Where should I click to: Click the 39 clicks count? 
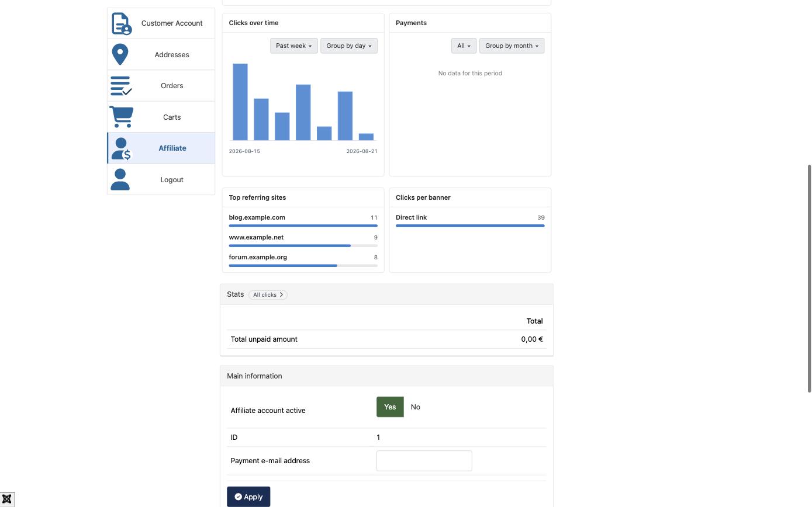click(x=541, y=217)
